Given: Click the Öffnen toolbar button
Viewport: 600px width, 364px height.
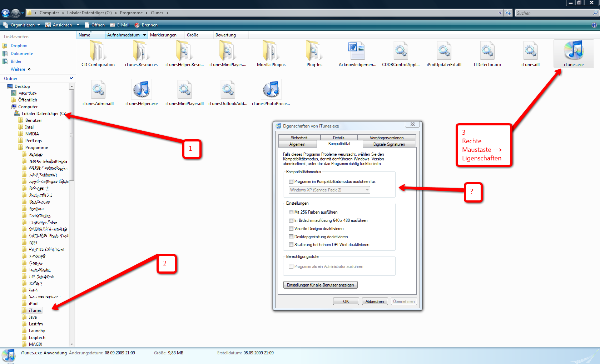Looking at the screenshot, I should click(x=95, y=25).
